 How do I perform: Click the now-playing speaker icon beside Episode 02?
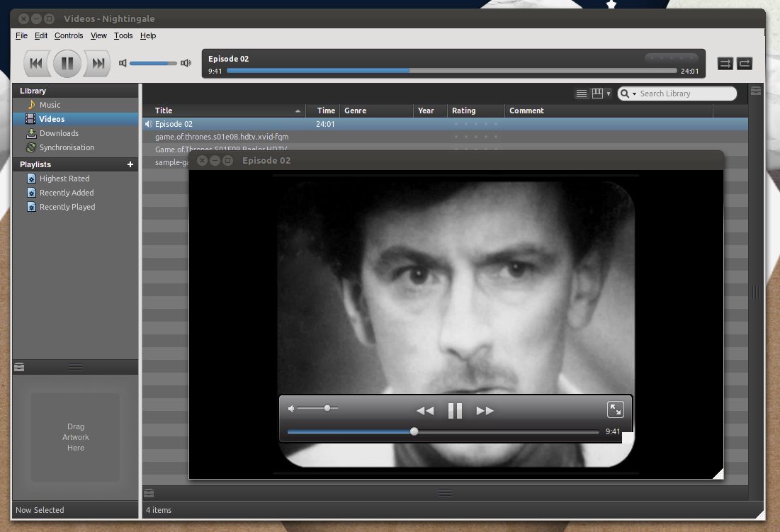click(x=148, y=124)
